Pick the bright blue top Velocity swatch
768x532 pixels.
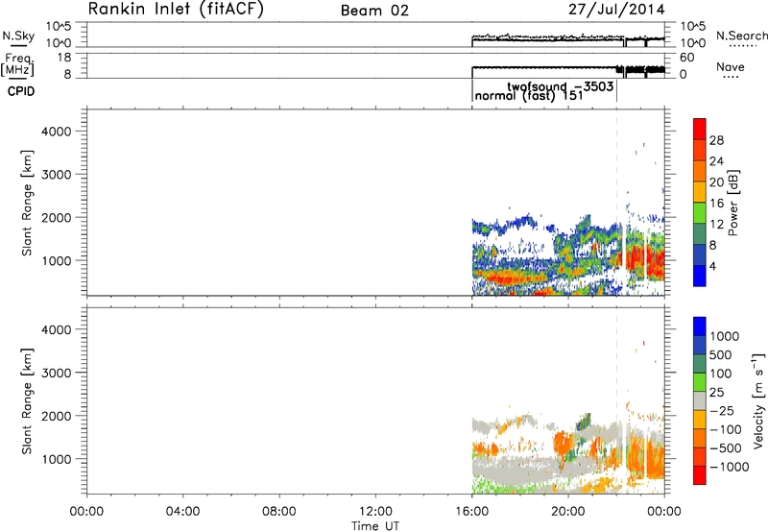[x=700, y=326]
